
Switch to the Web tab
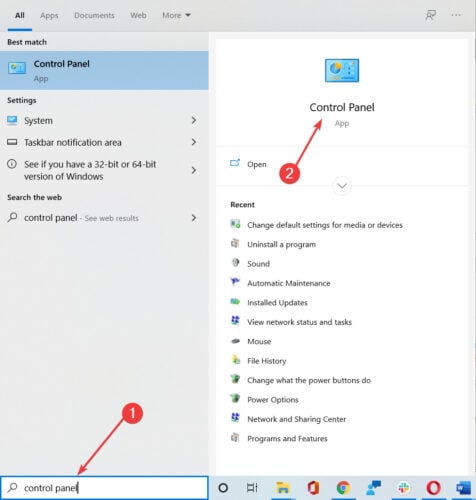pyautogui.click(x=138, y=15)
